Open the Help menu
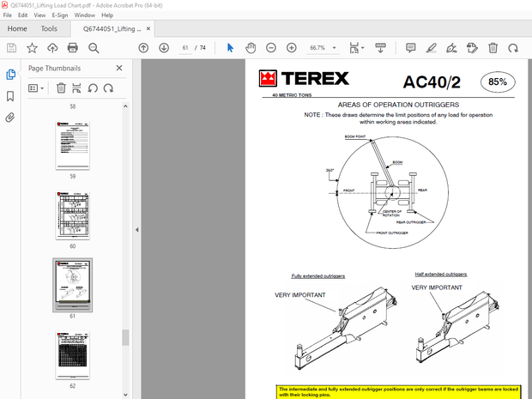Image resolution: width=532 pixels, height=399 pixels. [107, 15]
